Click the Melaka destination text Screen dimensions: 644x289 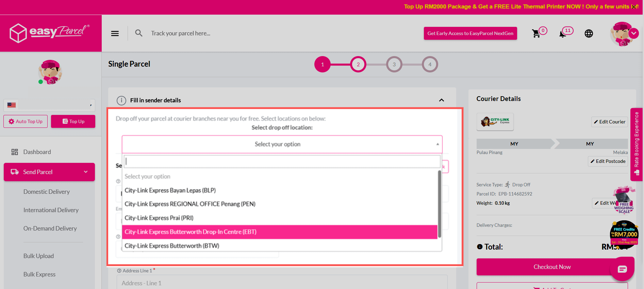[621, 152]
